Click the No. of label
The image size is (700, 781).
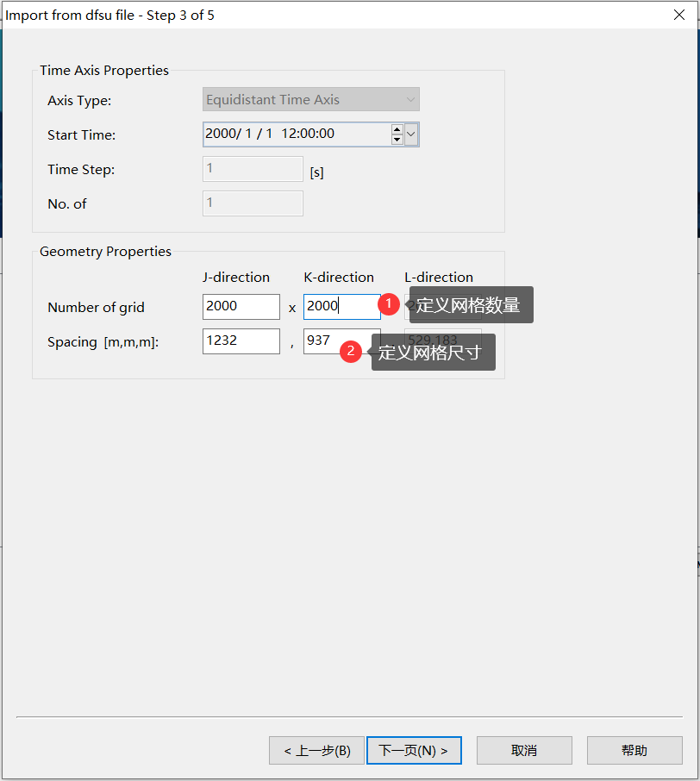click(67, 203)
